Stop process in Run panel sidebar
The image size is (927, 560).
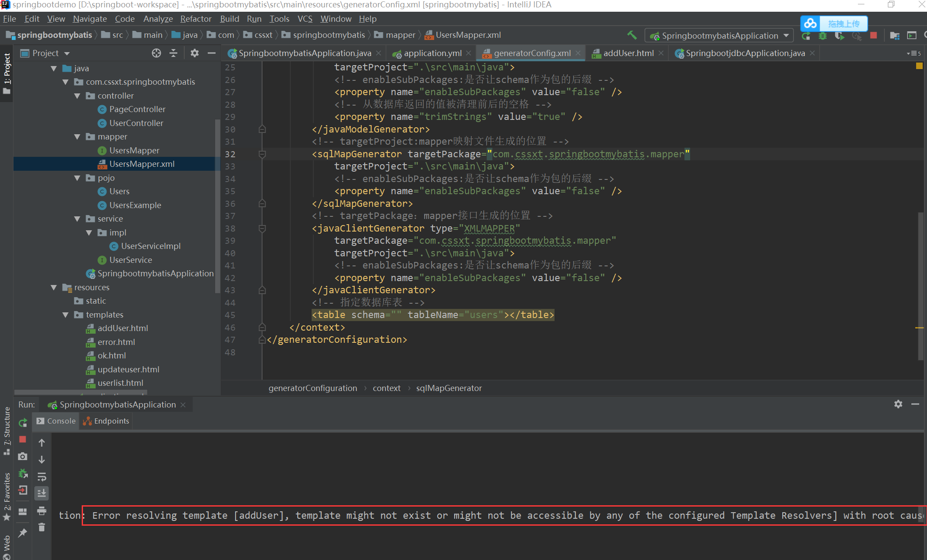tap(23, 439)
